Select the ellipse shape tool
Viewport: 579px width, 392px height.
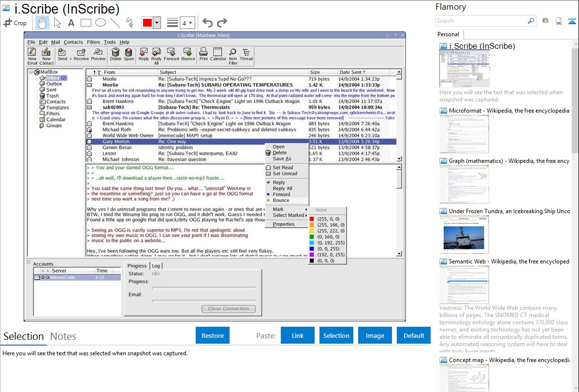[x=100, y=23]
